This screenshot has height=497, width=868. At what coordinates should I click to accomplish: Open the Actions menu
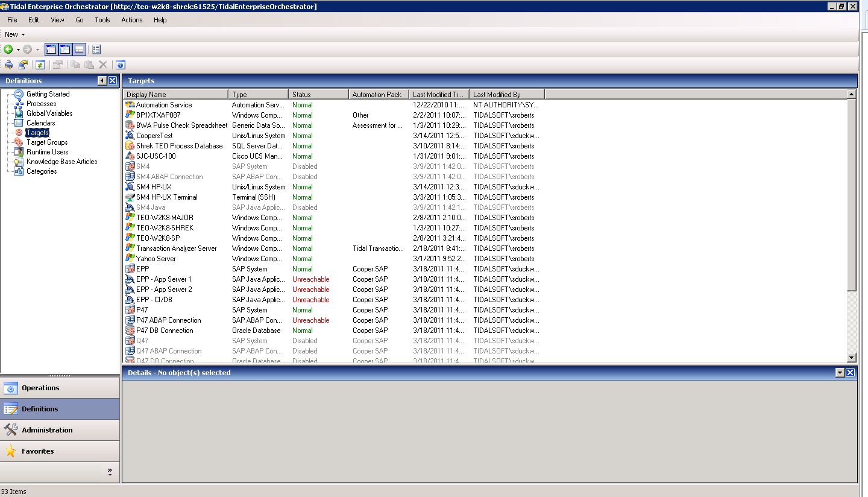point(132,20)
